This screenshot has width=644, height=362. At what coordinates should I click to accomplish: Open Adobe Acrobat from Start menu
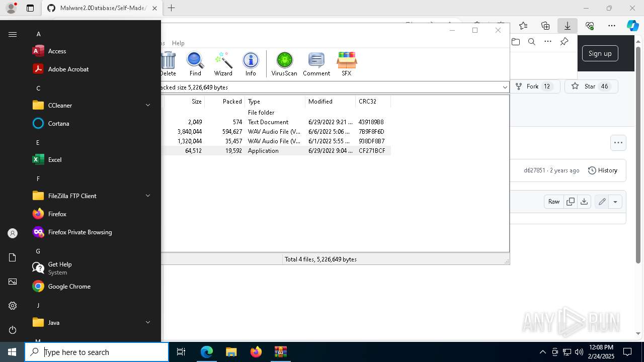[93, 69]
